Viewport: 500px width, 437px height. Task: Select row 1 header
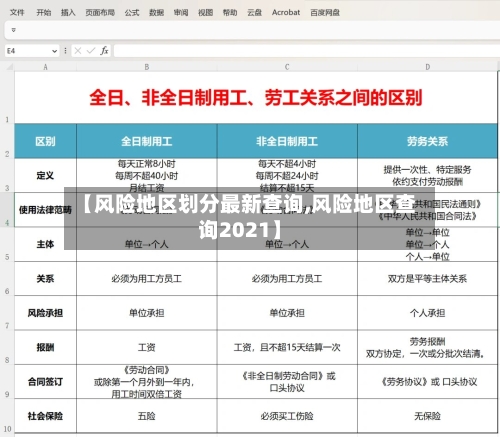7,97
